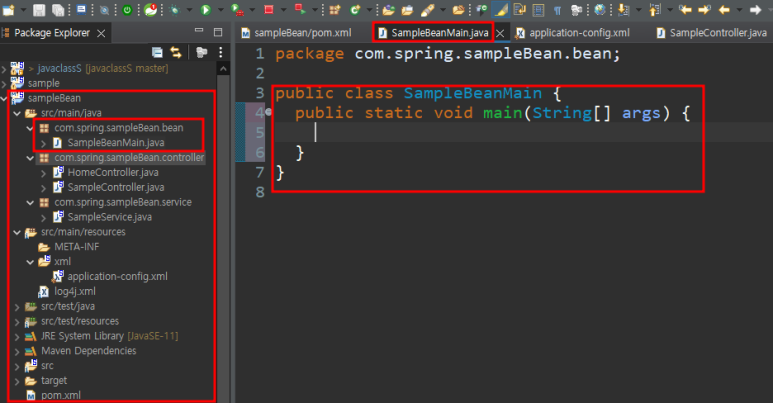
Task: Select the target folder in tree
Action: click(54, 381)
